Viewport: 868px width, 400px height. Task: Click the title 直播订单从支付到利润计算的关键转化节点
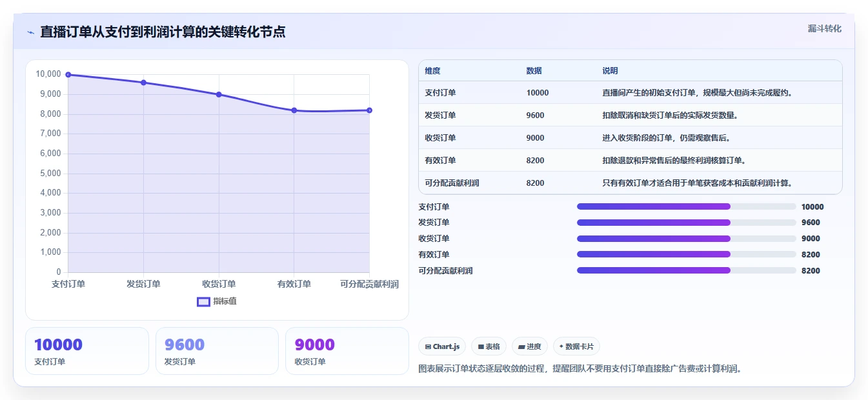click(x=163, y=32)
